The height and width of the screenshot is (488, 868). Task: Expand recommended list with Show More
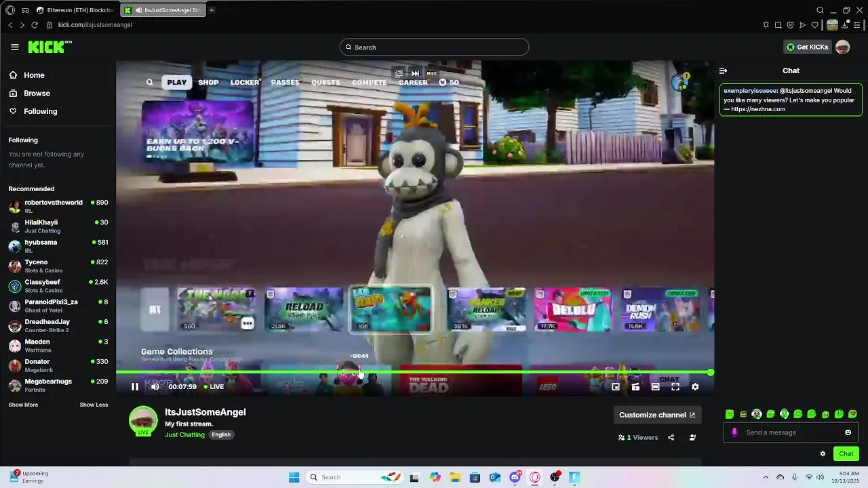tap(23, 405)
